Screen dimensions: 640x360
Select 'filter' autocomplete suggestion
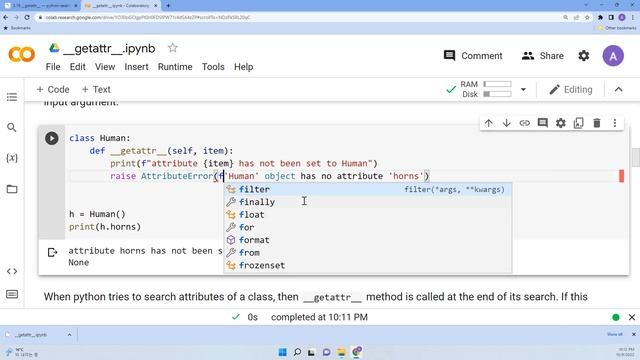(x=368, y=189)
